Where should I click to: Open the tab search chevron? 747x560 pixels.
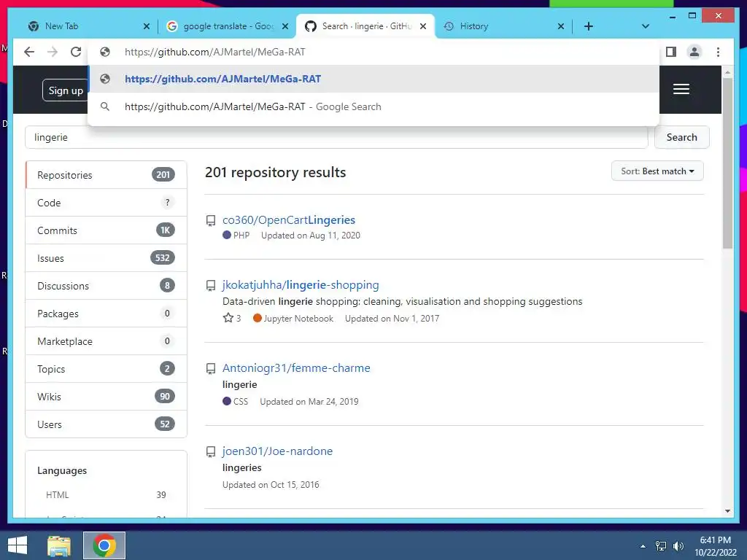[645, 26]
